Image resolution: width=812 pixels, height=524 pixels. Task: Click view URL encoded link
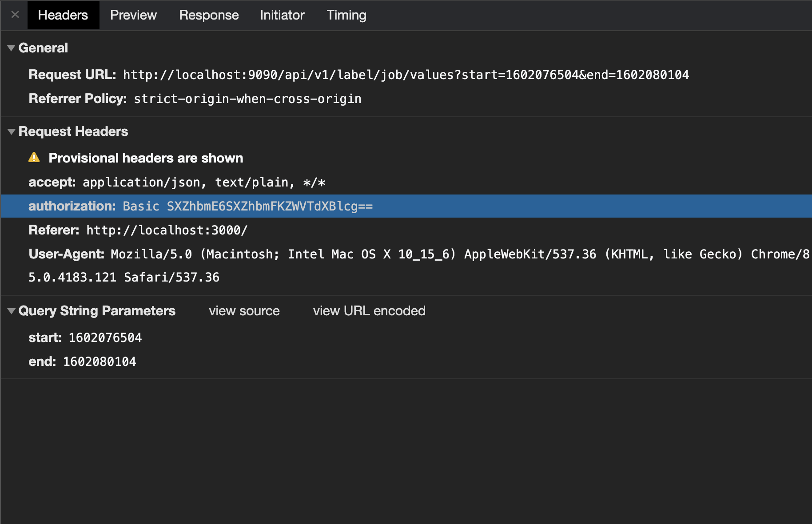369,311
